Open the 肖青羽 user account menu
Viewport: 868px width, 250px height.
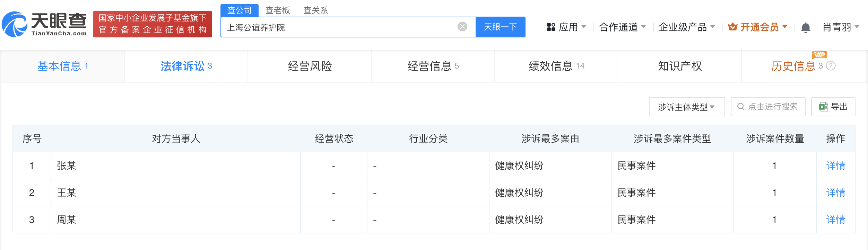click(841, 27)
